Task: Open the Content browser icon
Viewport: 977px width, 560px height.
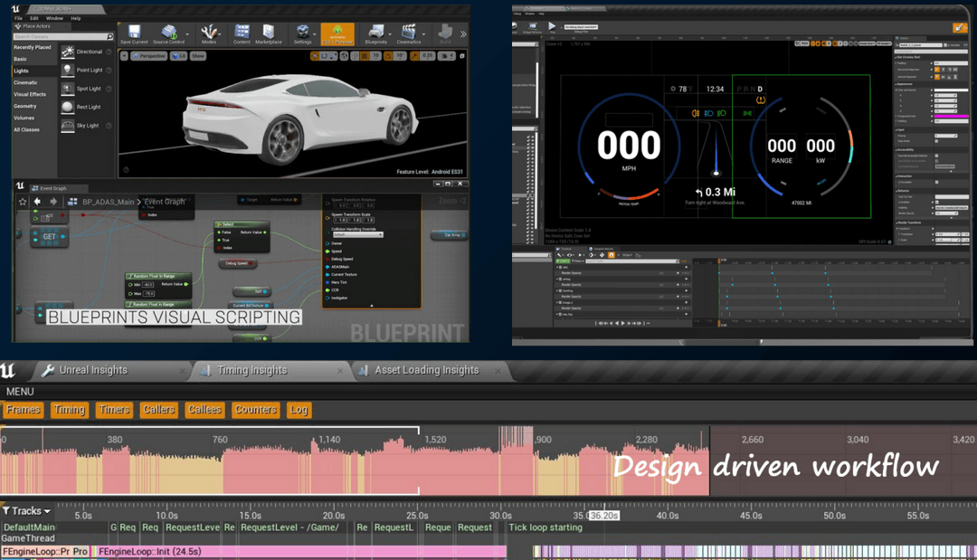Action: click(x=242, y=33)
